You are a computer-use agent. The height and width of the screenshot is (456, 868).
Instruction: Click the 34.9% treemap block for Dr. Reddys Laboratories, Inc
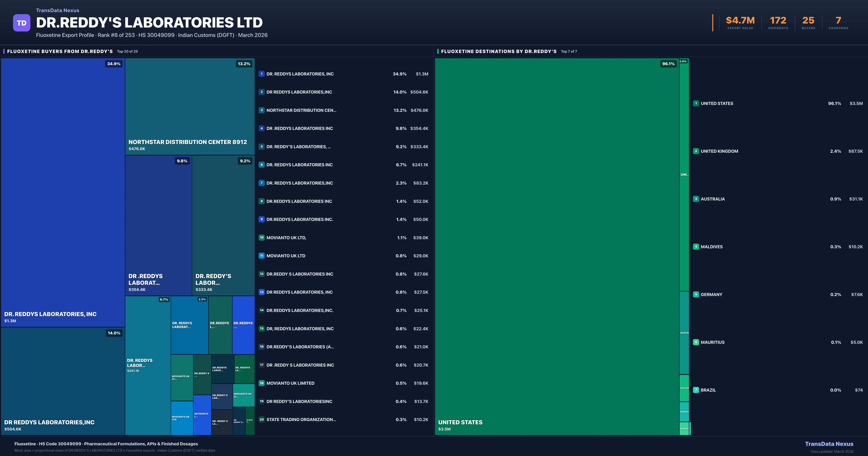(63, 192)
